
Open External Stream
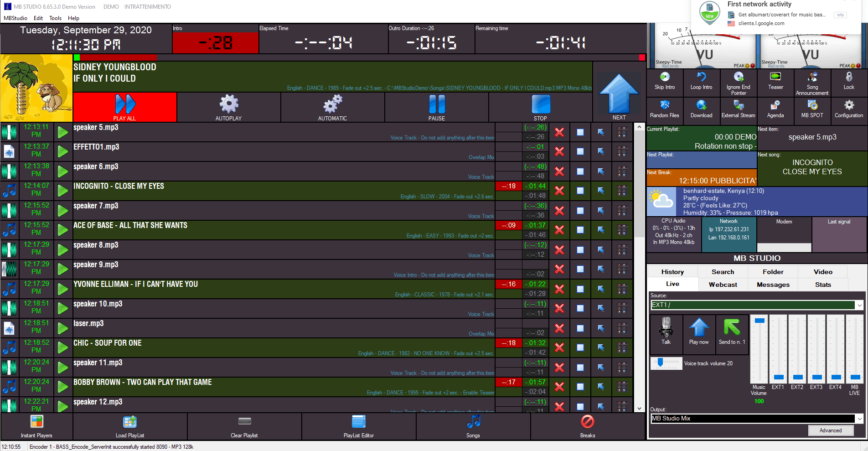pyautogui.click(x=738, y=106)
